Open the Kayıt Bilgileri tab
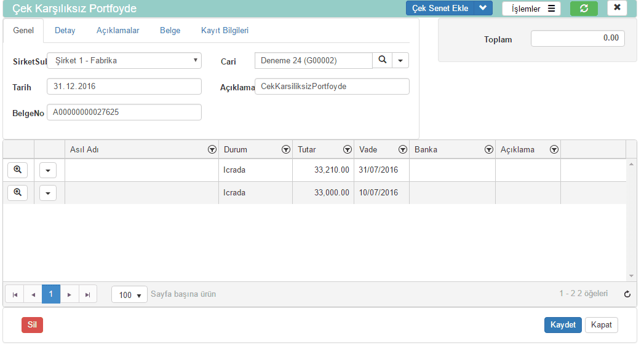Image resolution: width=644 pixels, height=349 pixels. pyautogui.click(x=225, y=30)
